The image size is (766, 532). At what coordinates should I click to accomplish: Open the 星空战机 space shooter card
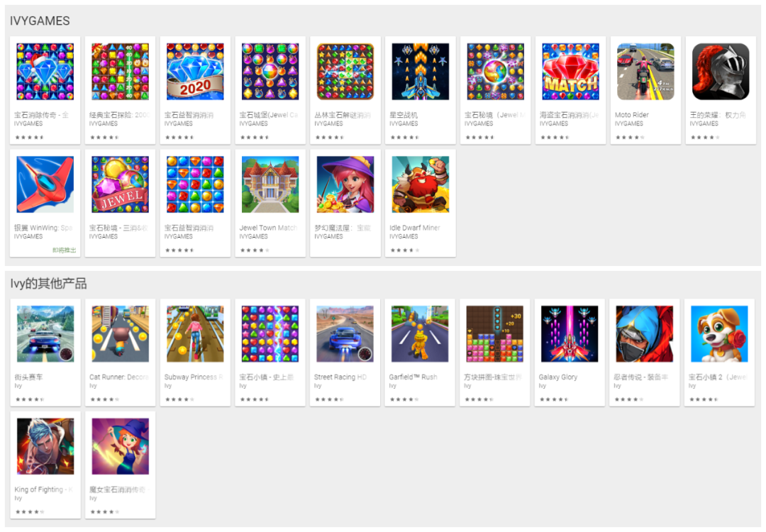pyautogui.click(x=420, y=90)
